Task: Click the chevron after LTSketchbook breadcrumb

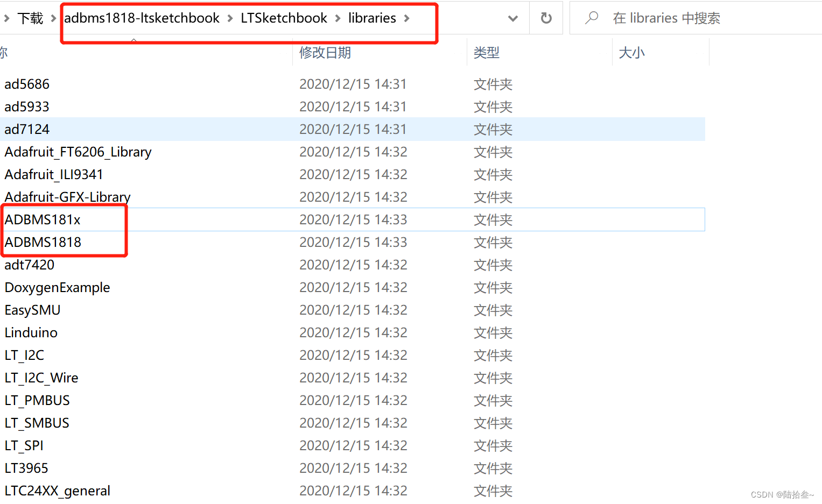Action: coord(336,18)
